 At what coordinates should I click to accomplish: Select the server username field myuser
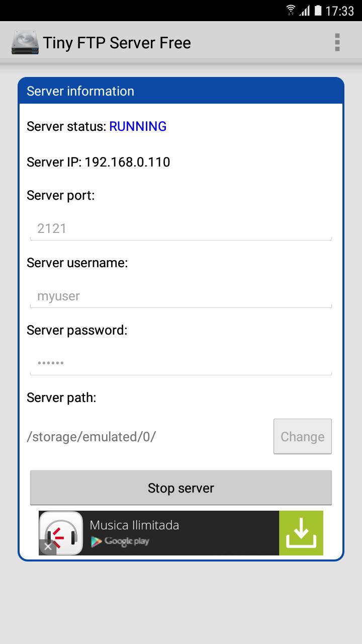[x=181, y=296]
